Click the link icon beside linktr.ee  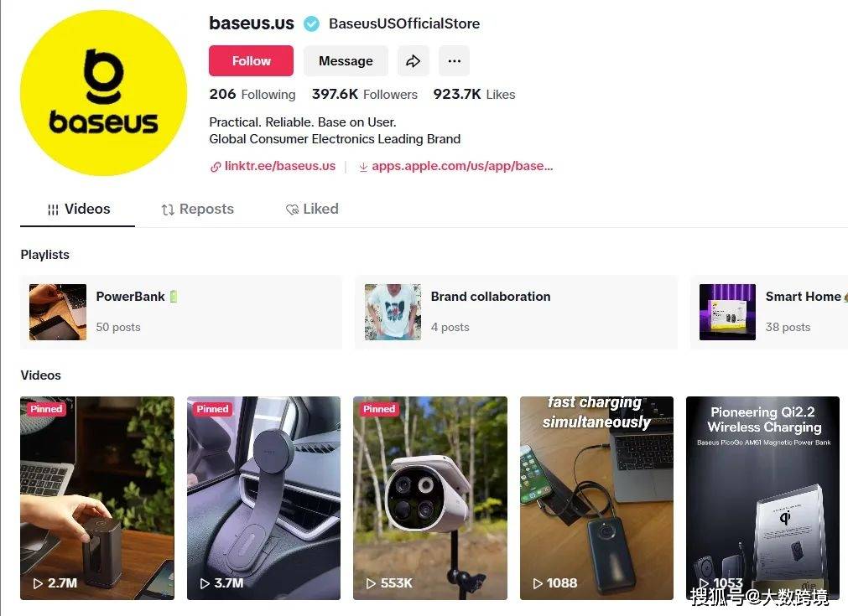(216, 167)
